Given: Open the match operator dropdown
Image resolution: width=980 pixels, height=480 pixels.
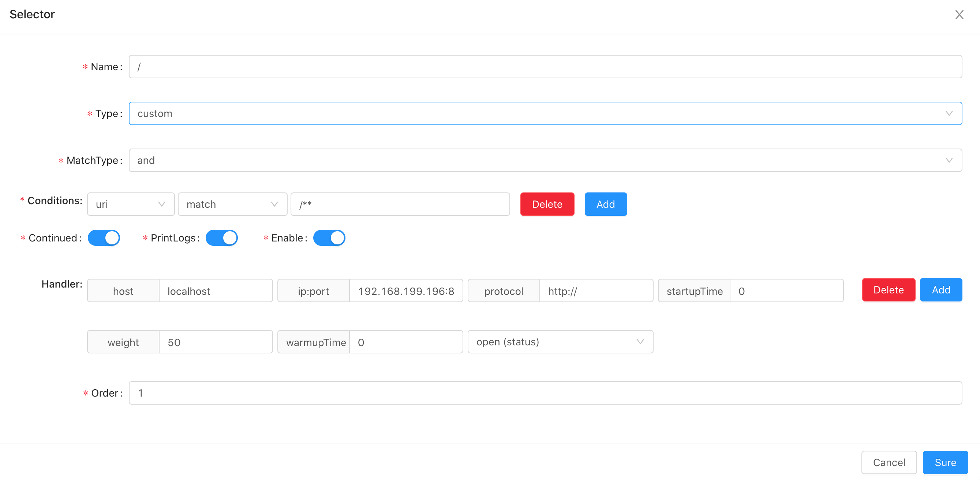Looking at the screenshot, I should (232, 204).
